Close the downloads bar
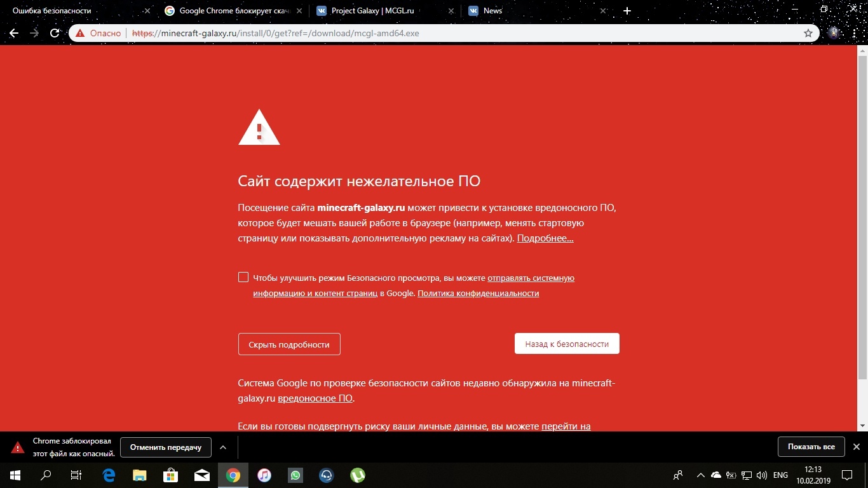This screenshot has height=488, width=868. (x=856, y=447)
